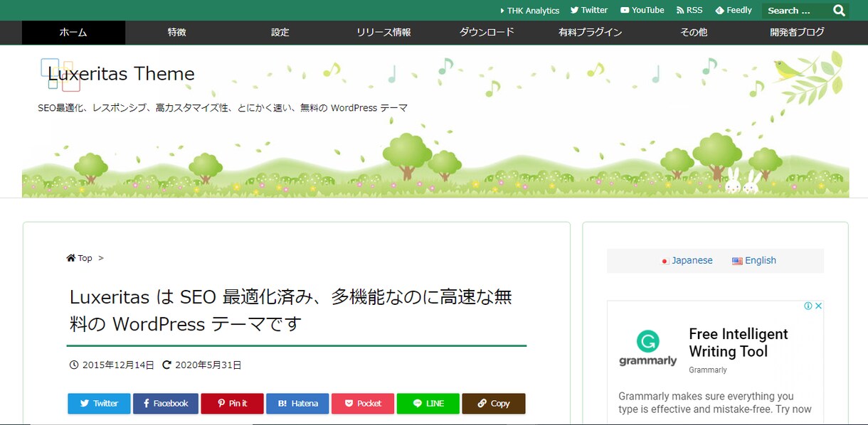Viewport: 868px width, 425px height.
Task: Click the colored squares logo icon
Action: tap(60, 75)
